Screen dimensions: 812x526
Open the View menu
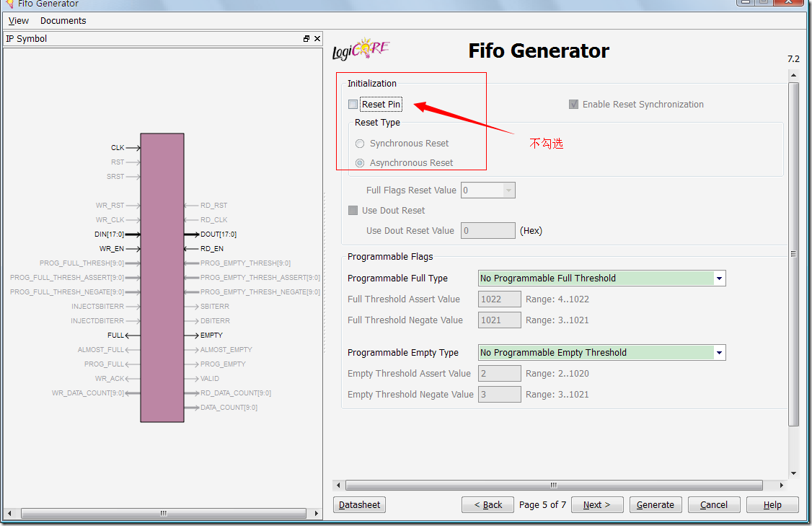tap(19, 21)
